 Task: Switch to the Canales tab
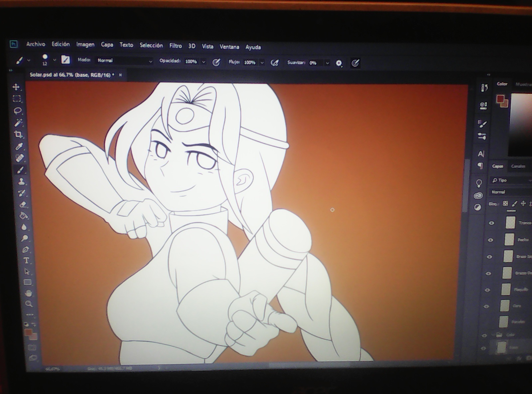(518, 166)
